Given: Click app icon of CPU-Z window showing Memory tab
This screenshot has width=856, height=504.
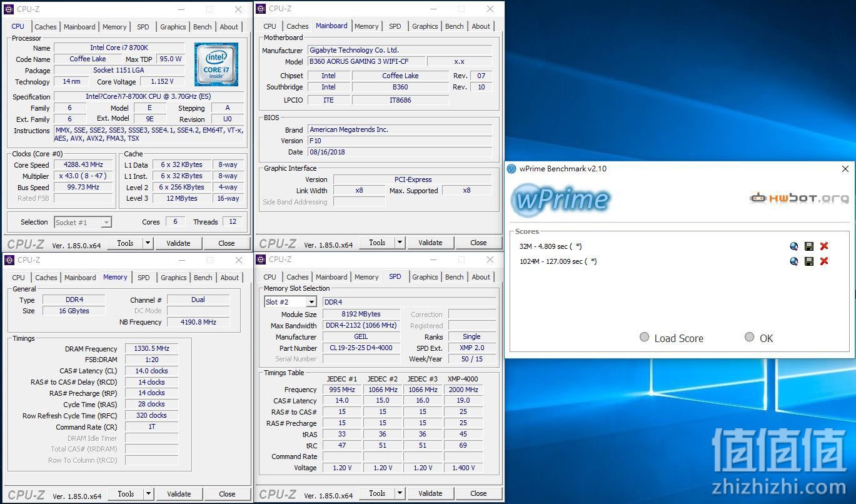Looking at the screenshot, I should point(9,260).
